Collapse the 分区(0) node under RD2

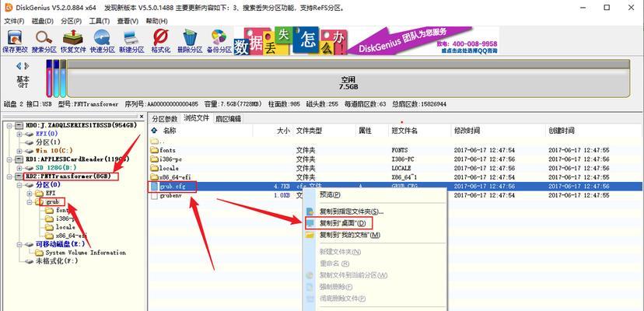(19, 185)
